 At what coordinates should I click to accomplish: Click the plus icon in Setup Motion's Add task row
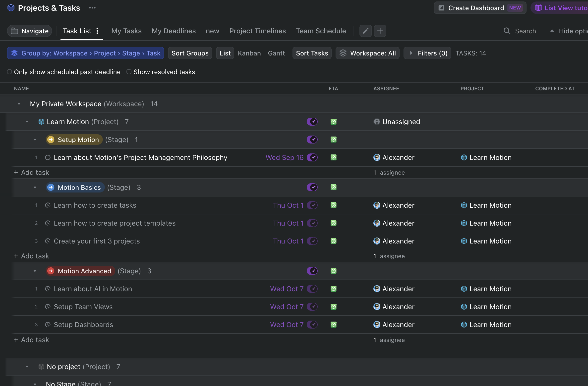(x=16, y=172)
